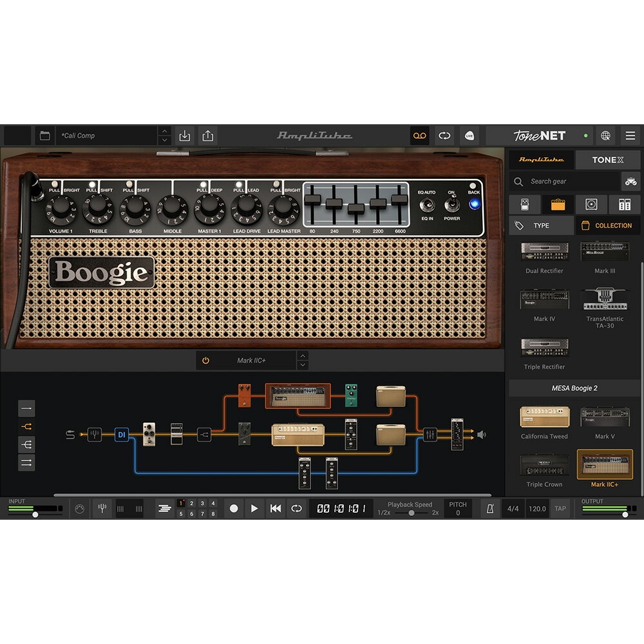Select the single serial chain layout

pos(26,408)
